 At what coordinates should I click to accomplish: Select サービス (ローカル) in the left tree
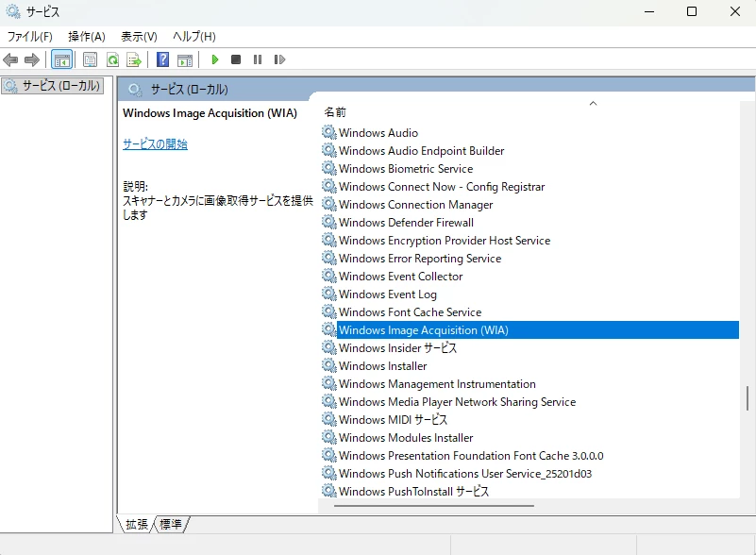pyautogui.click(x=53, y=86)
